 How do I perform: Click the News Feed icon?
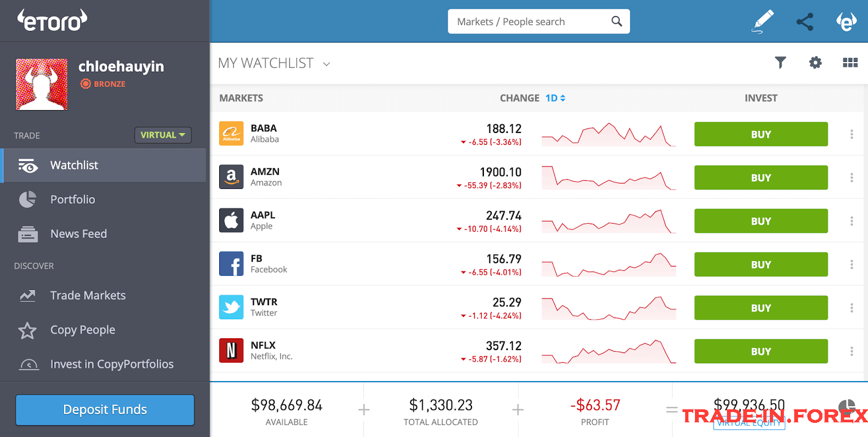tap(28, 234)
